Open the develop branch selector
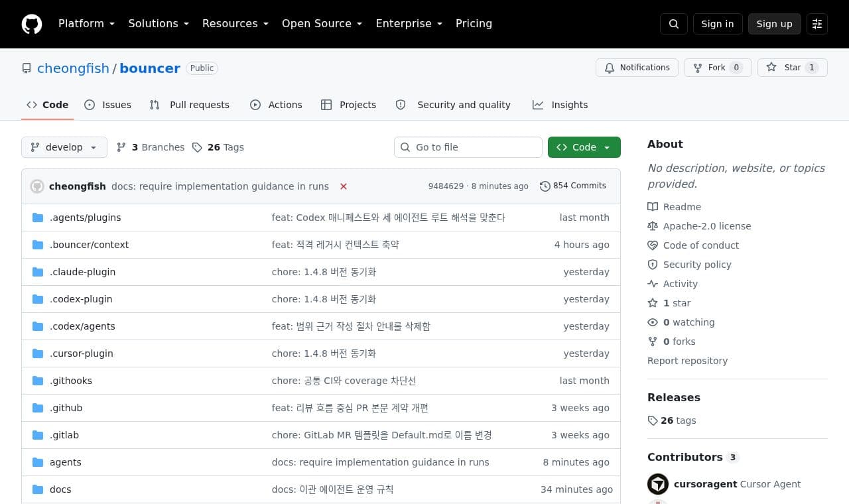This screenshot has height=504, width=849. coord(64,147)
